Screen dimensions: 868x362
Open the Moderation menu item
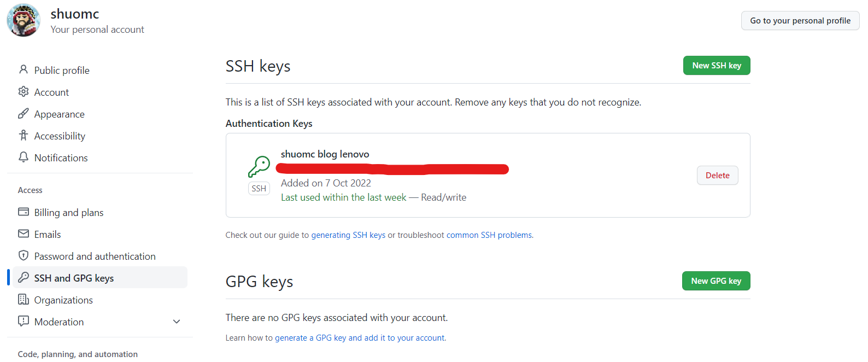(59, 322)
